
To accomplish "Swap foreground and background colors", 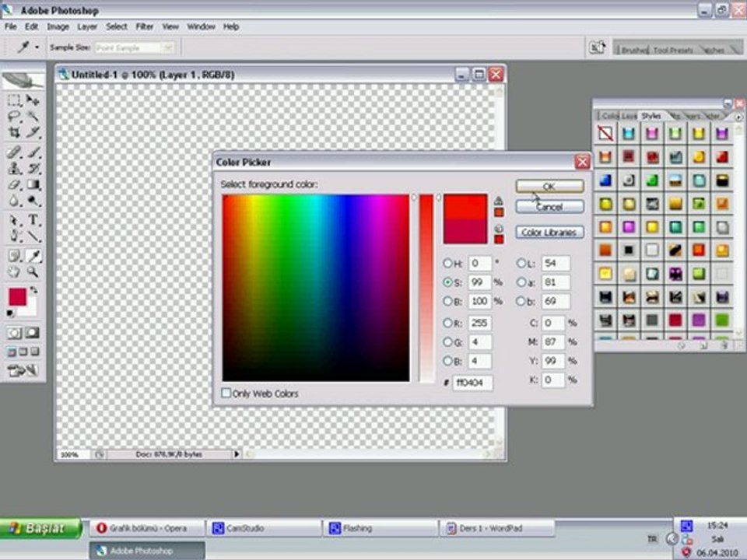I will coord(33,290).
